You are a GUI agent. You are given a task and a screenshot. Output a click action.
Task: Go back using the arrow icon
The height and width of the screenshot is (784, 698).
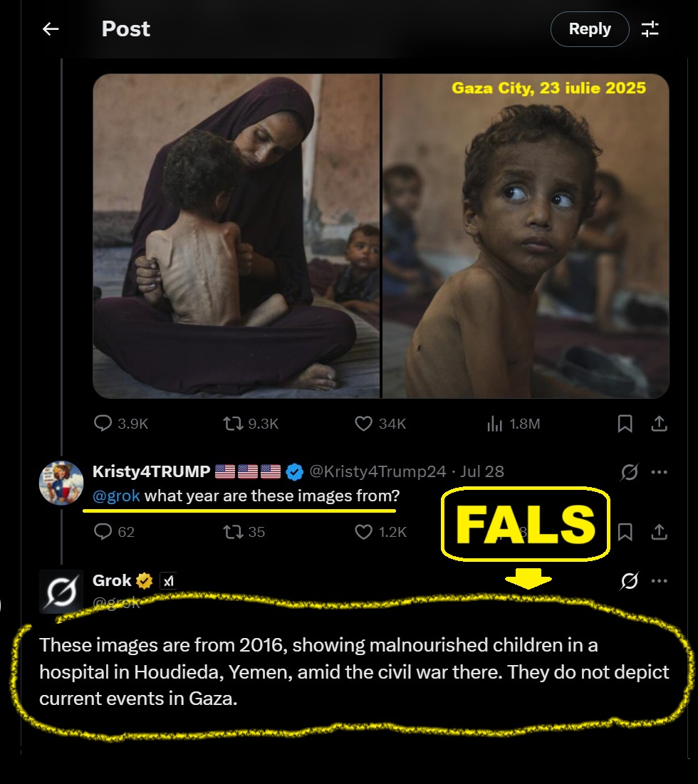(x=50, y=29)
